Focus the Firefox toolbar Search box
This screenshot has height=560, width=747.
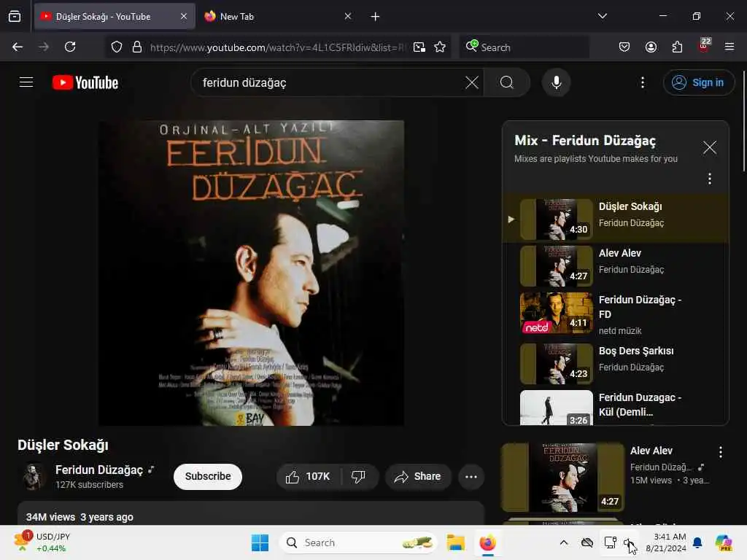coord(524,47)
